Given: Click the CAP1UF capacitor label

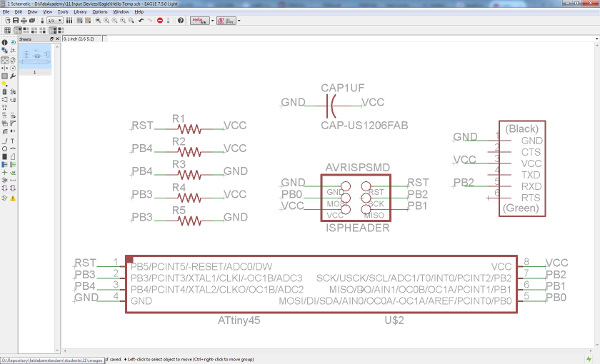Looking at the screenshot, I should pos(342,88).
